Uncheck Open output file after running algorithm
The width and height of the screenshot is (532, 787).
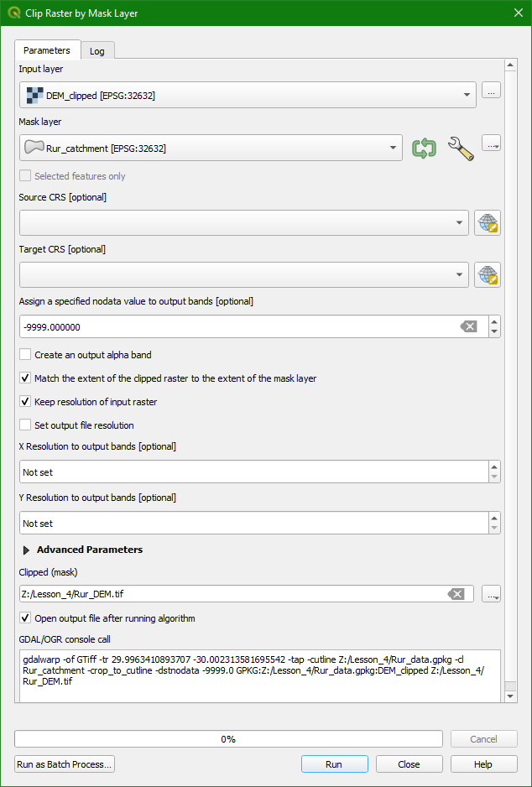coord(23,617)
